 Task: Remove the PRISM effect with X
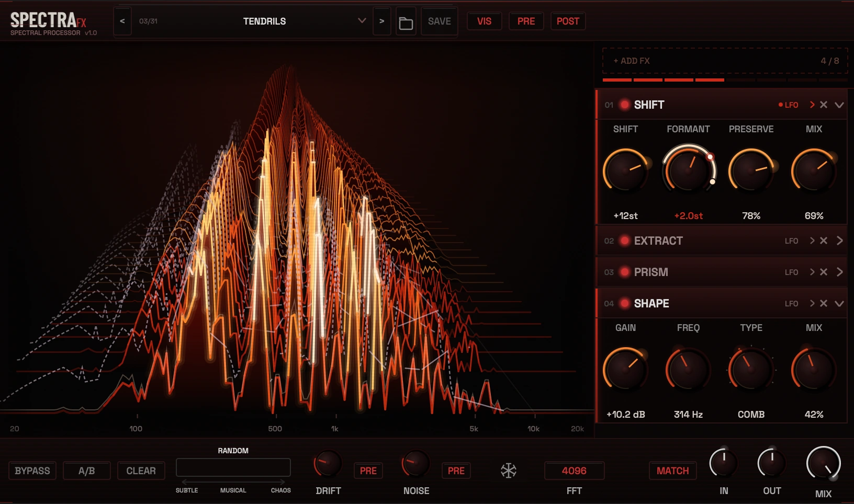[824, 272]
